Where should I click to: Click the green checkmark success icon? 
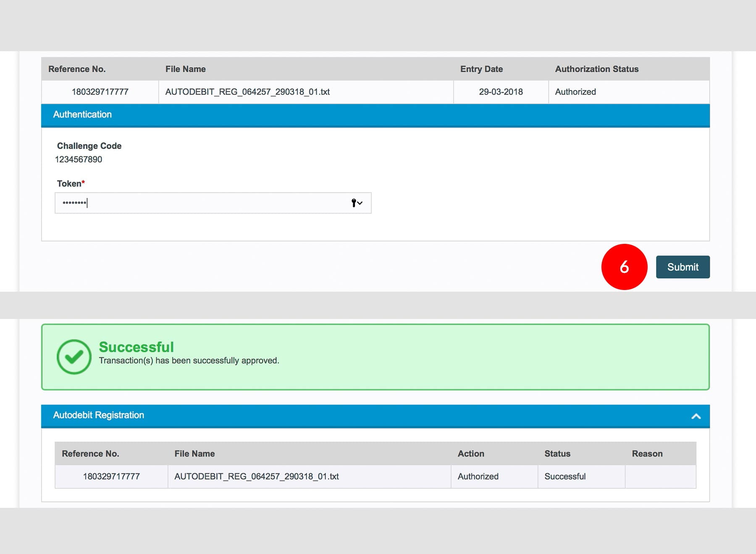(x=74, y=357)
